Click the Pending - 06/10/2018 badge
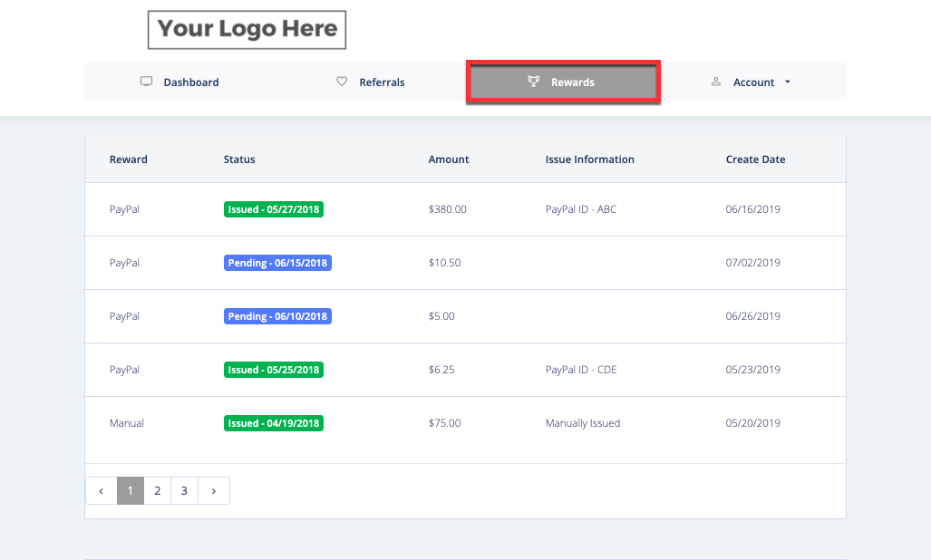The image size is (931, 560). (x=277, y=316)
